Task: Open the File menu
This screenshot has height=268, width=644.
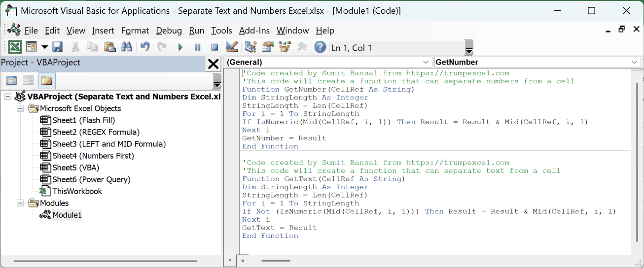Action: (x=31, y=31)
